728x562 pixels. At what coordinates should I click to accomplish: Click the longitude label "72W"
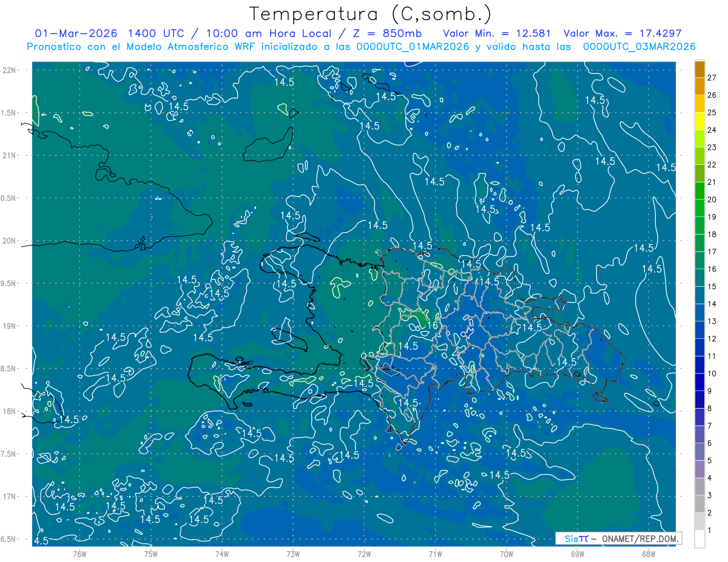tap(364, 554)
